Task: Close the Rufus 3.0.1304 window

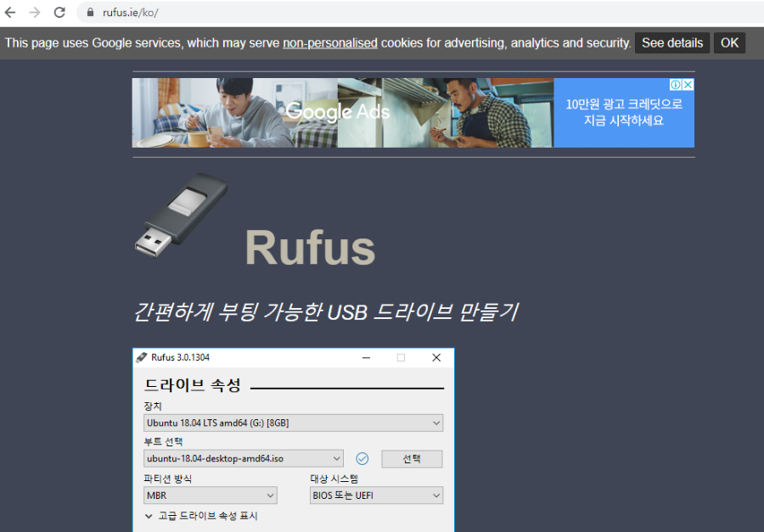Action: tap(436, 357)
